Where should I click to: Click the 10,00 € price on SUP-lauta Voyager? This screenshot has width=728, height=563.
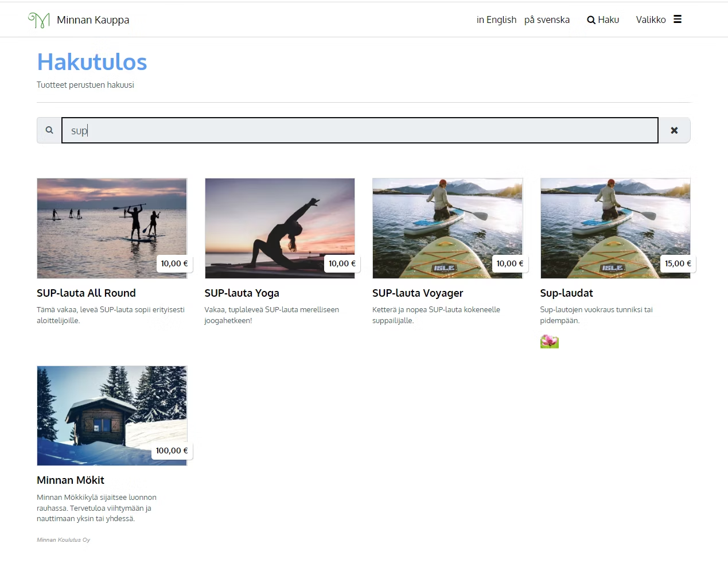click(510, 263)
